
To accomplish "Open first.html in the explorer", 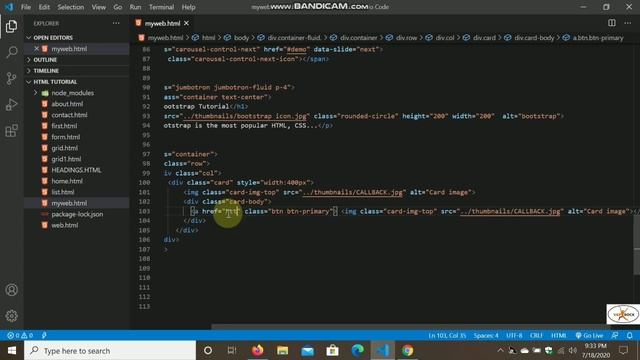I will click(x=64, y=126).
